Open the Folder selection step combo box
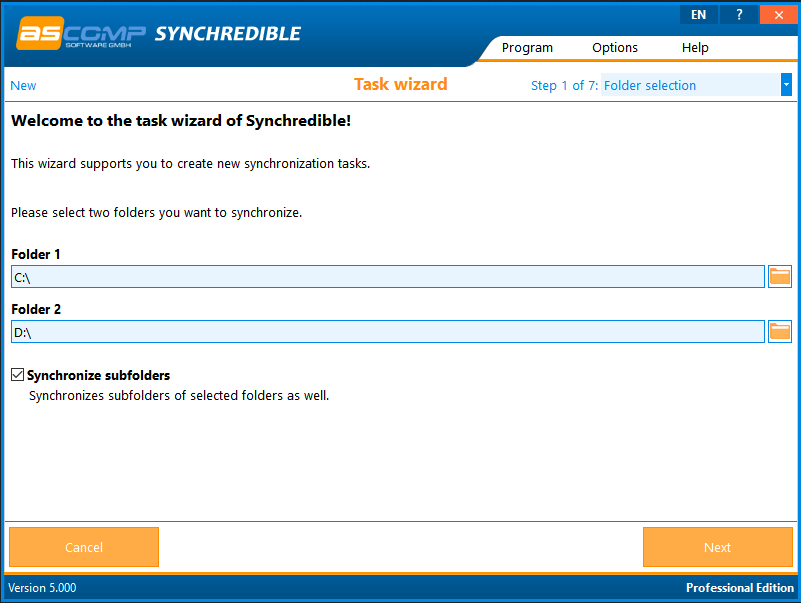This screenshot has height=603, width=801. coord(696,85)
